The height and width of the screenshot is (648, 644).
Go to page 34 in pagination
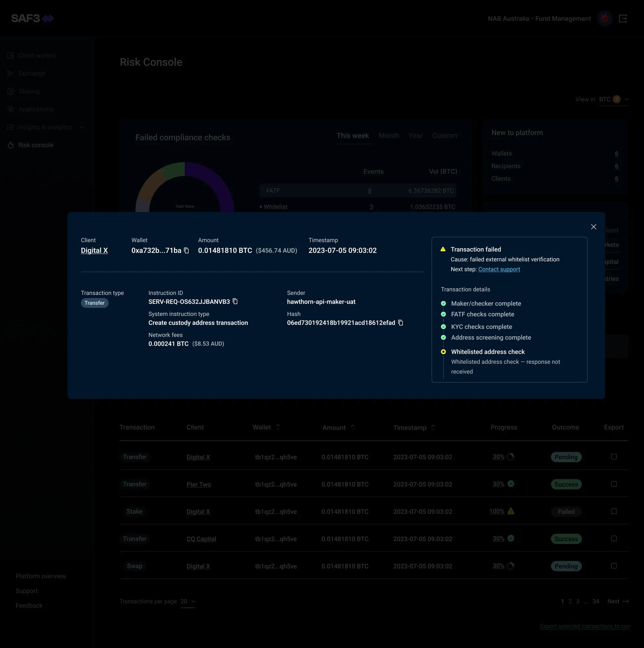tap(596, 601)
